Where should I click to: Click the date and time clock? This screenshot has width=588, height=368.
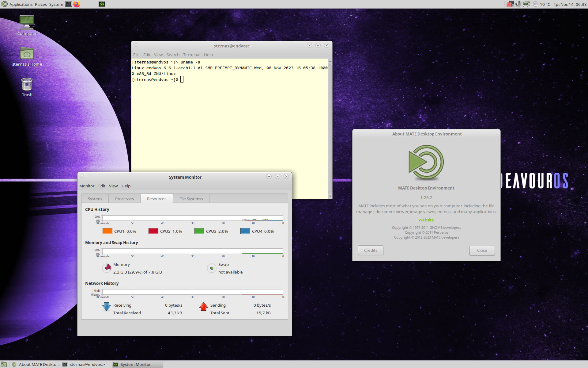[x=570, y=4]
